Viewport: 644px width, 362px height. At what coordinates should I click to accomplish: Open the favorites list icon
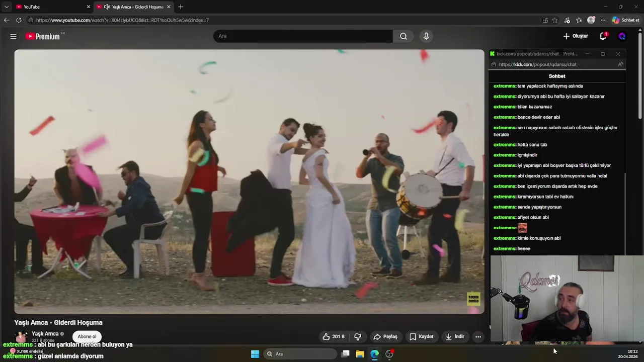pyautogui.click(x=579, y=20)
